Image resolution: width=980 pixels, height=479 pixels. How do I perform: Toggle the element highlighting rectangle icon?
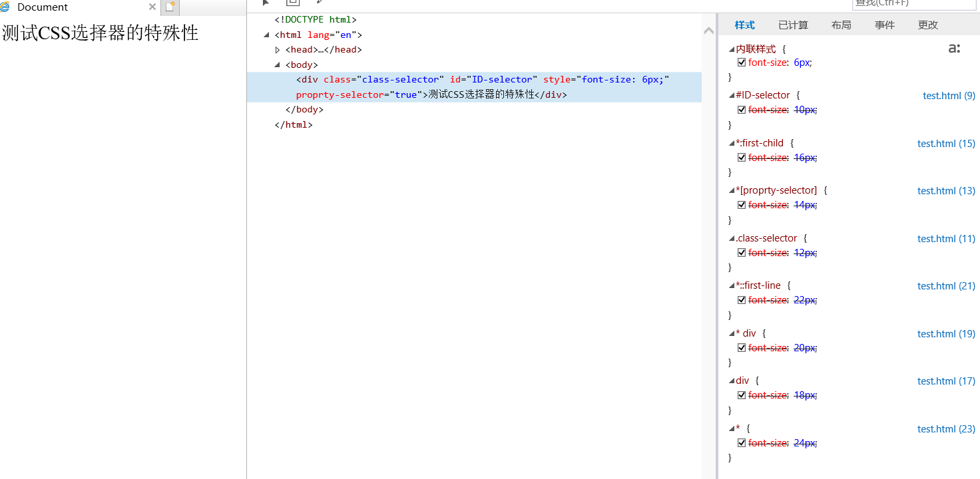(293, 3)
